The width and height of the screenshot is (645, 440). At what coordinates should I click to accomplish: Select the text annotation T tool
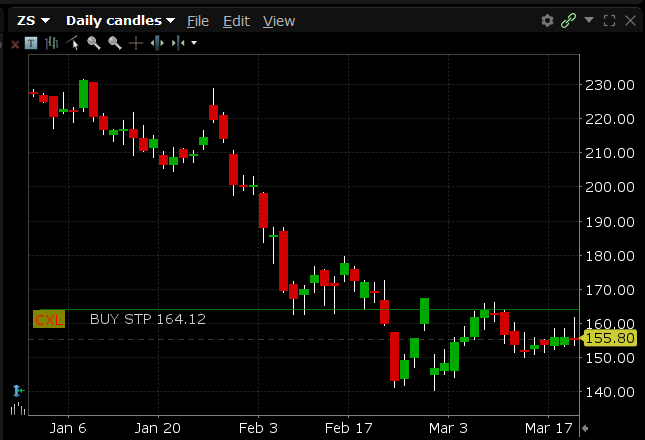tap(31, 43)
